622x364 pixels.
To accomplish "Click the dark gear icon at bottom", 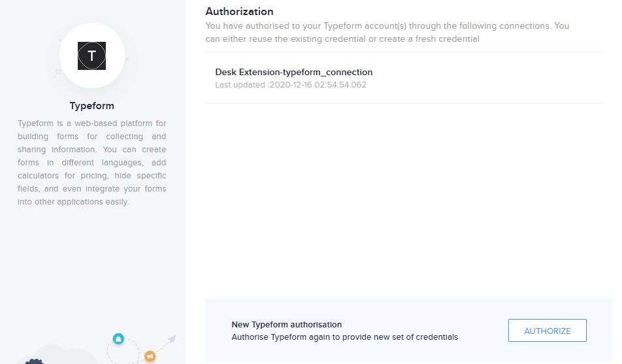I will point(34,361).
